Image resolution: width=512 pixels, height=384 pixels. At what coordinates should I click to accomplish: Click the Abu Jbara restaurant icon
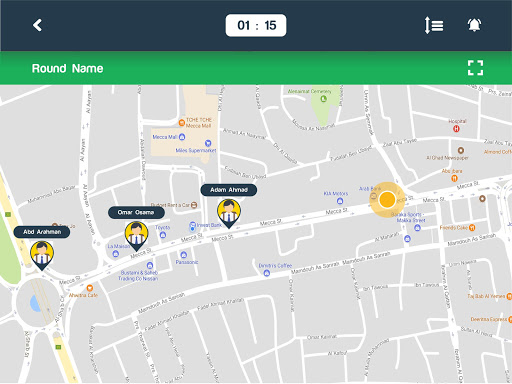(x=454, y=178)
